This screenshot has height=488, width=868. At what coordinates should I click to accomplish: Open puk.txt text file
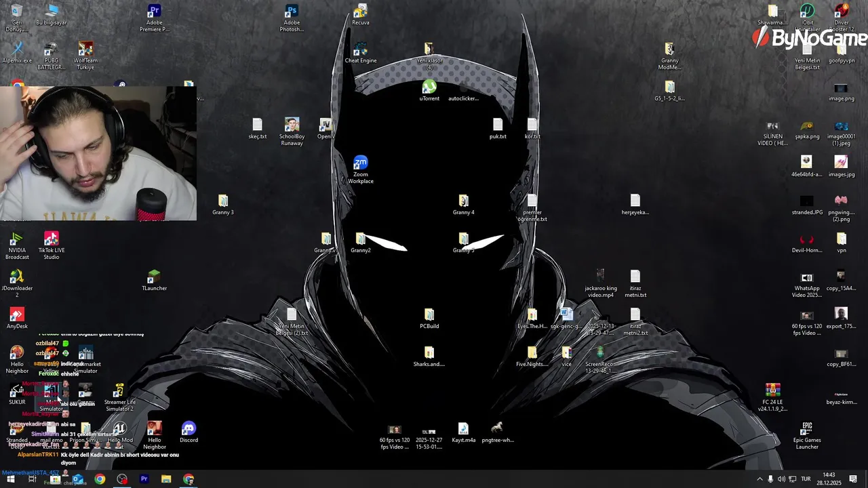[498, 129]
